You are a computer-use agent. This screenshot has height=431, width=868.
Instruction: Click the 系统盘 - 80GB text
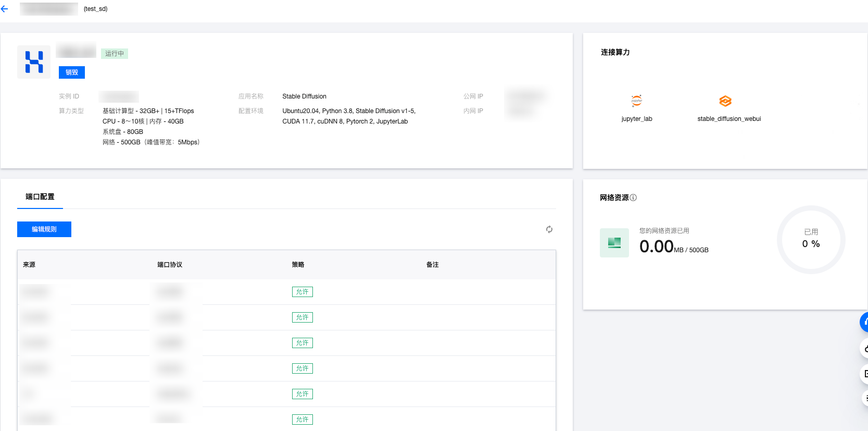(123, 132)
